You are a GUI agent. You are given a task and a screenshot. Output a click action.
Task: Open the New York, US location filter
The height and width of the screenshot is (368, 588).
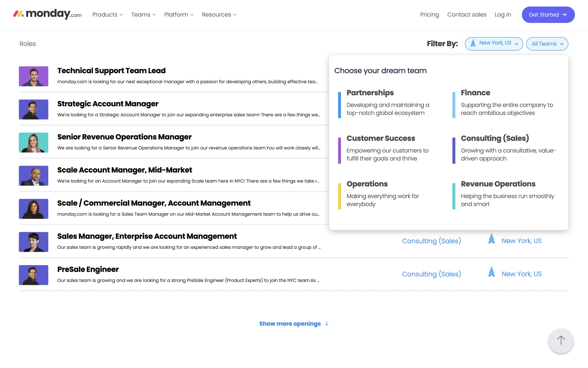tap(494, 44)
